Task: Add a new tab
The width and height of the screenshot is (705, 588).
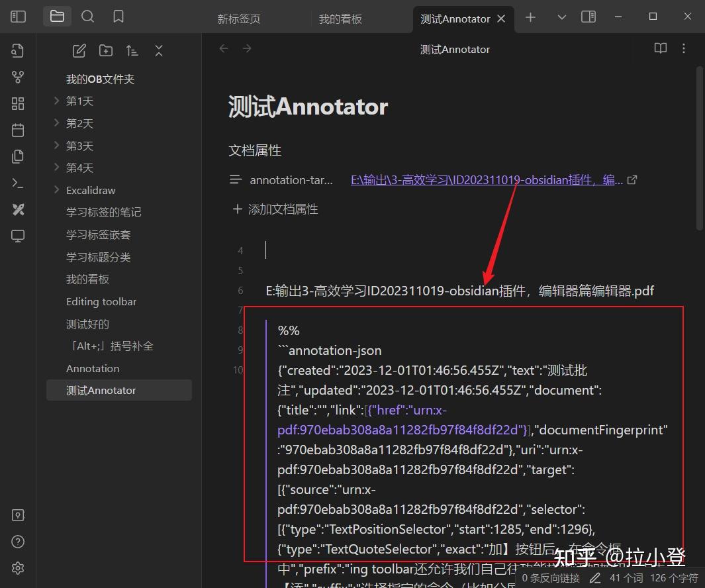Action: click(x=530, y=17)
